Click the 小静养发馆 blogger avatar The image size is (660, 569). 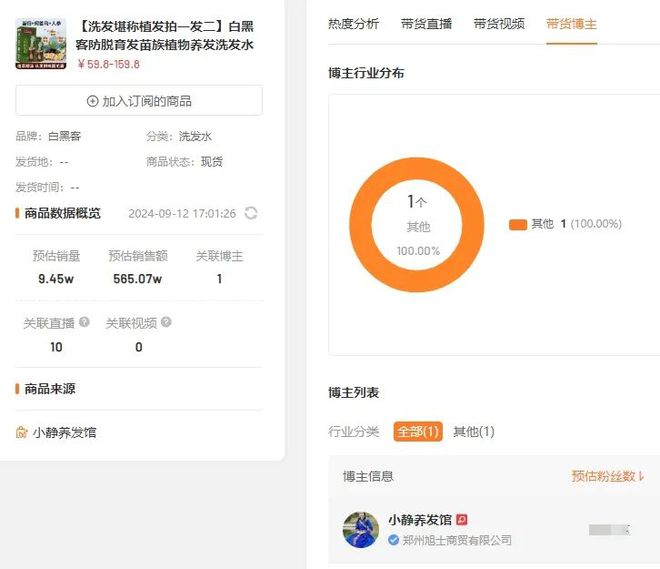coord(361,529)
